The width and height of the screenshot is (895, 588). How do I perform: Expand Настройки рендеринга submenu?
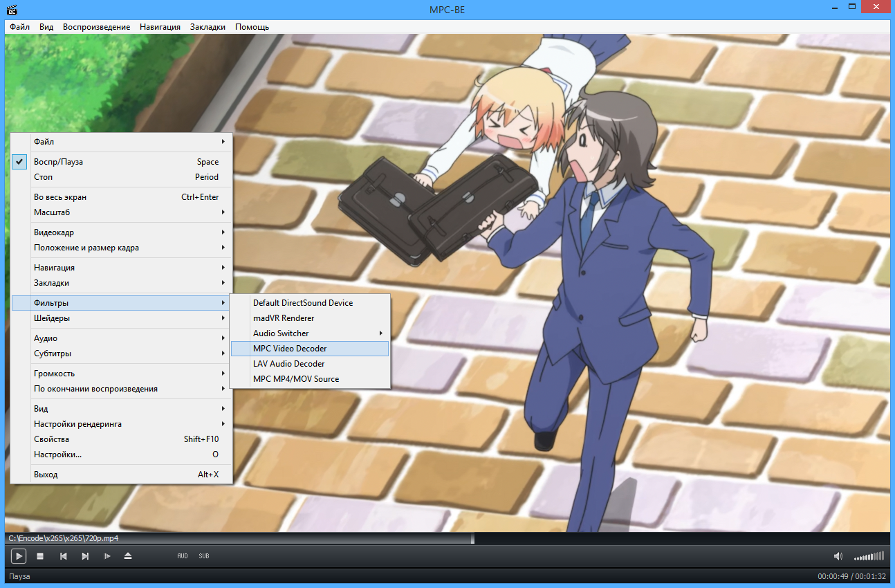point(122,424)
